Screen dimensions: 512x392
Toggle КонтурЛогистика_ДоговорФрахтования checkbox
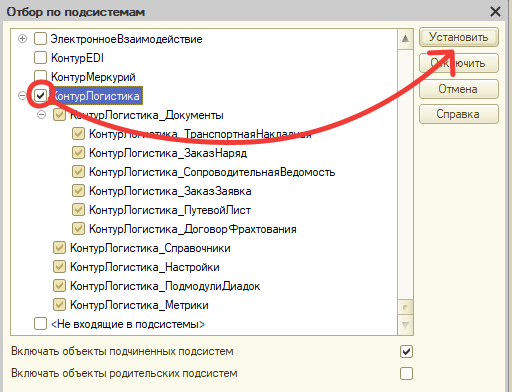coord(78,229)
